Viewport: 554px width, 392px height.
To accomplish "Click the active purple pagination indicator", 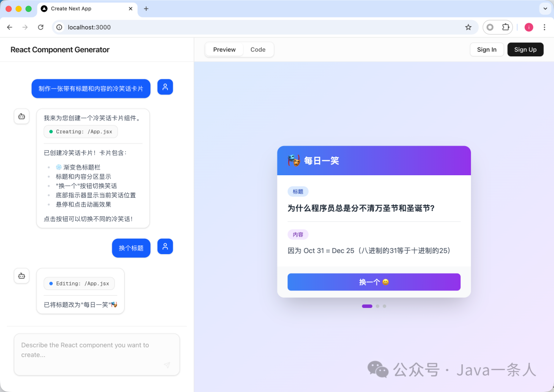I will click(367, 306).
